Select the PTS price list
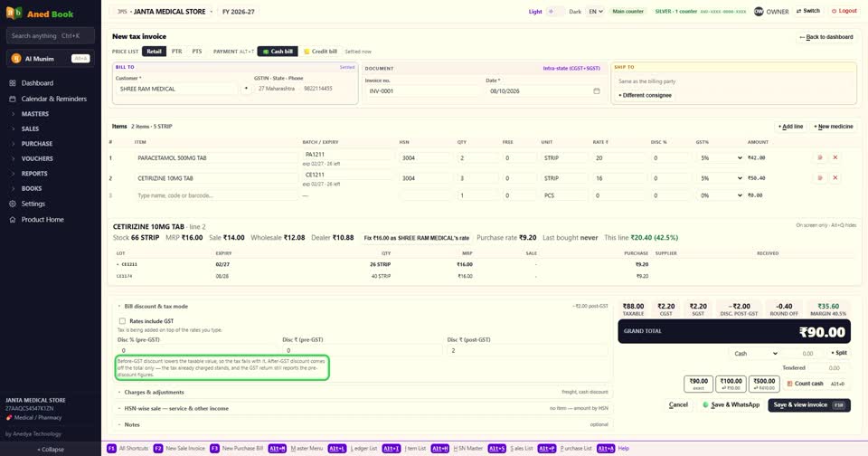The width and height of the screenshot is (868, 456). [196, 52]
